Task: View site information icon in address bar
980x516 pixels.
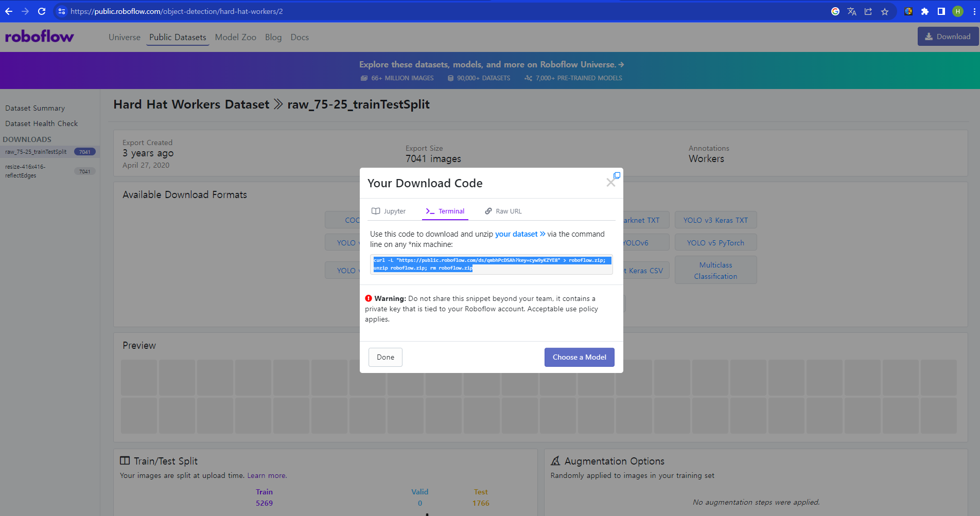Action: point(61,11)
